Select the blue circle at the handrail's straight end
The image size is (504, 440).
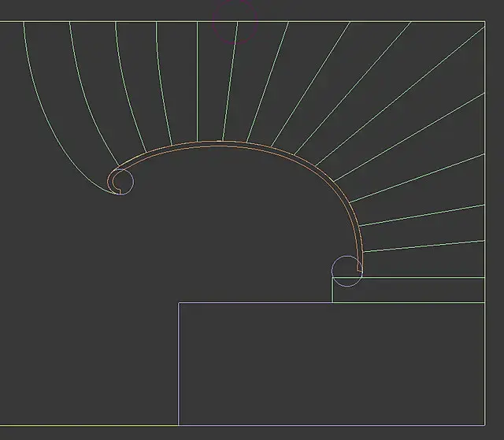click(x=347, y=271)
